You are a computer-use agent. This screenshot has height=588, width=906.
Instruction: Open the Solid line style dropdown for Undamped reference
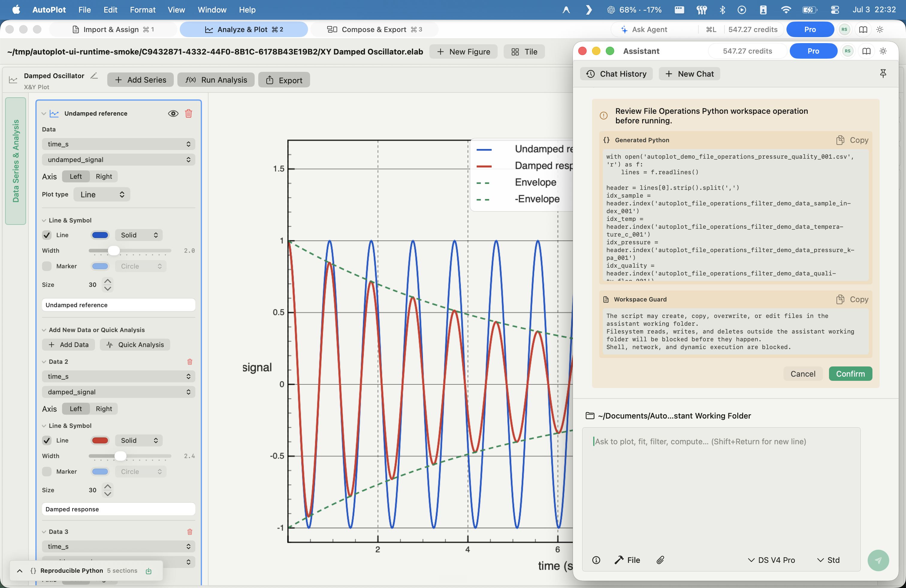[x=138, y=235]
